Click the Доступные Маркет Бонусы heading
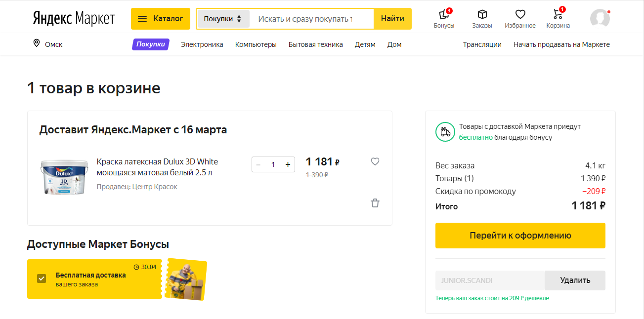The height and width of the screenshot is (319, 644). 98,244
